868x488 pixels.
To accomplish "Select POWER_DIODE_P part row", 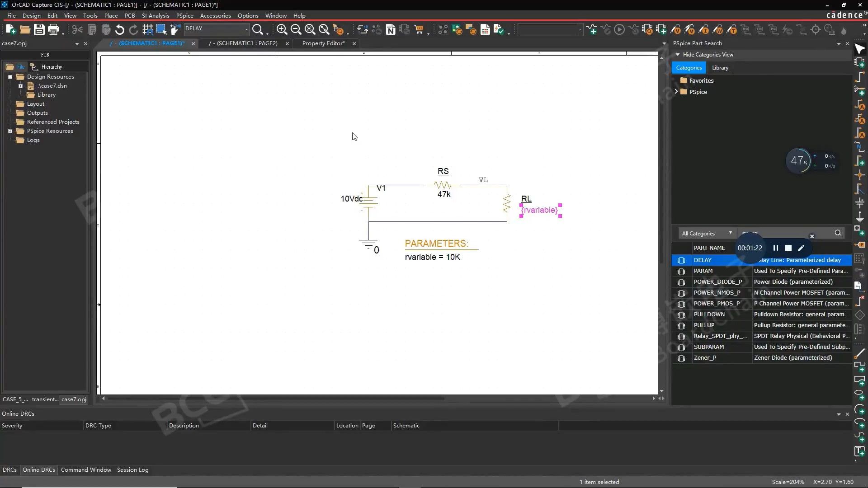I will tap(762, 282).
